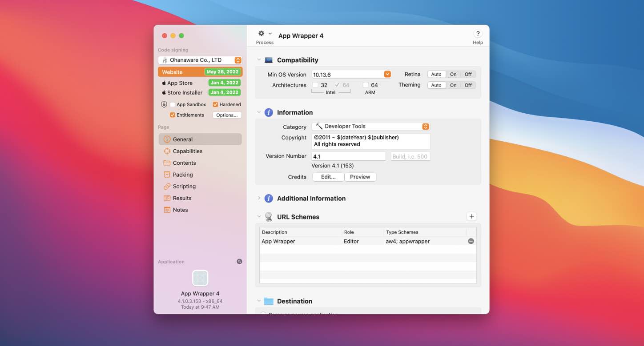
Task: Set Theming to On
Action: [453, 85]
